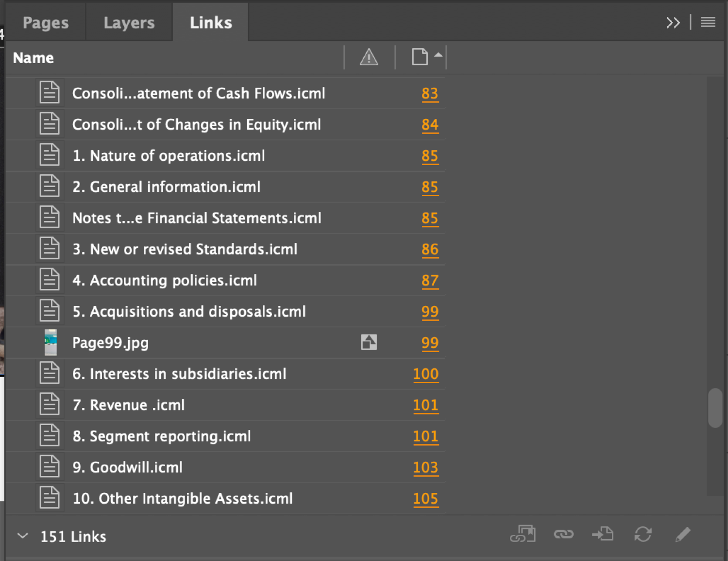
Task: Collapse panel with double-arrow icon
Action: pos(673,22)
